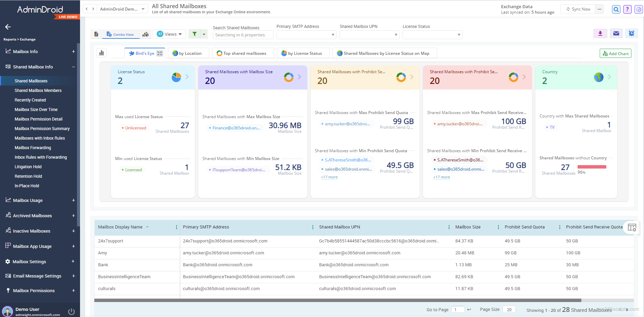Open the schedule alarm clock icon
644x317 pixels.
(631, 33)
